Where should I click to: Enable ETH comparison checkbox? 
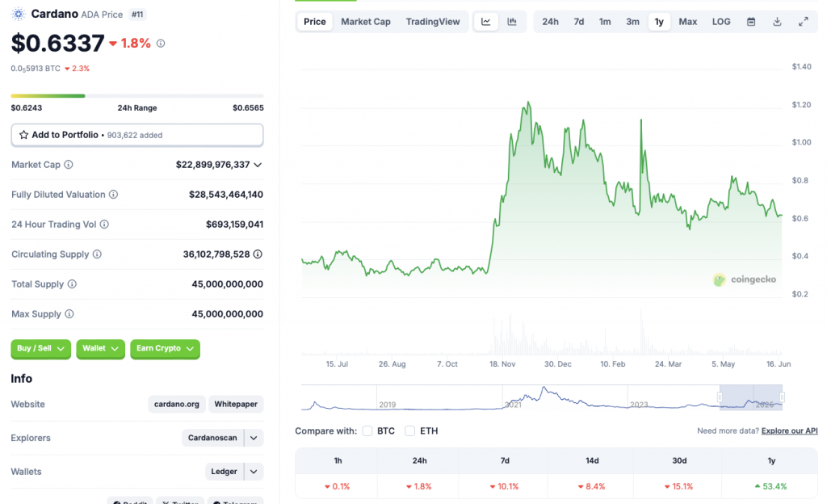(x=409, y=430)
